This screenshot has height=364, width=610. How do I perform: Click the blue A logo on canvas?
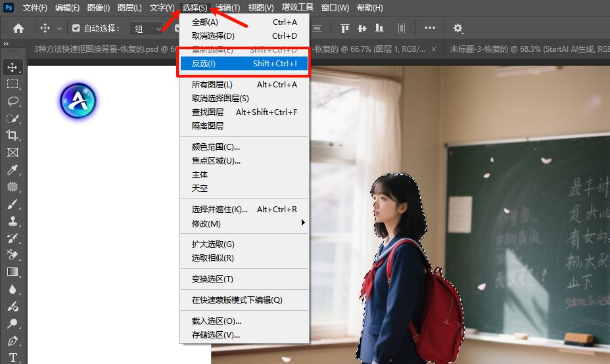[78, 101]
